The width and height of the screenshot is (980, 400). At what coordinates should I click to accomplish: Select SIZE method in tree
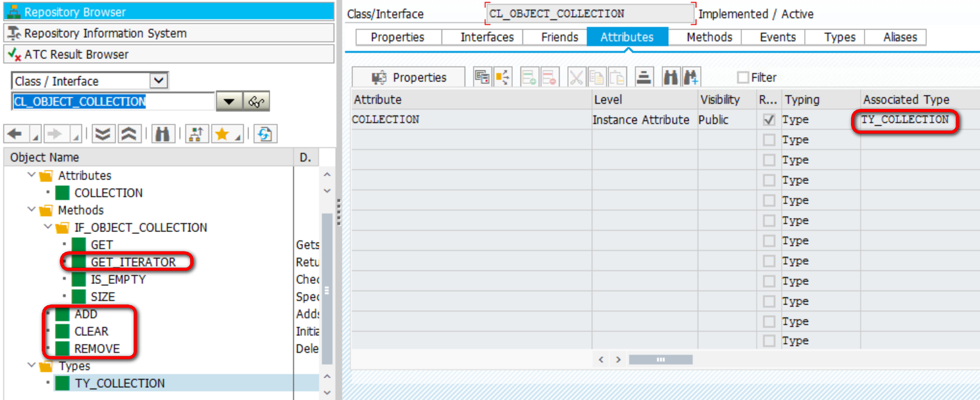coord(103,297)
